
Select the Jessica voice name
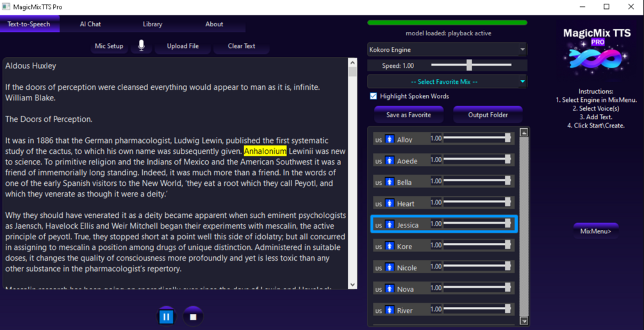click(408, 225)
